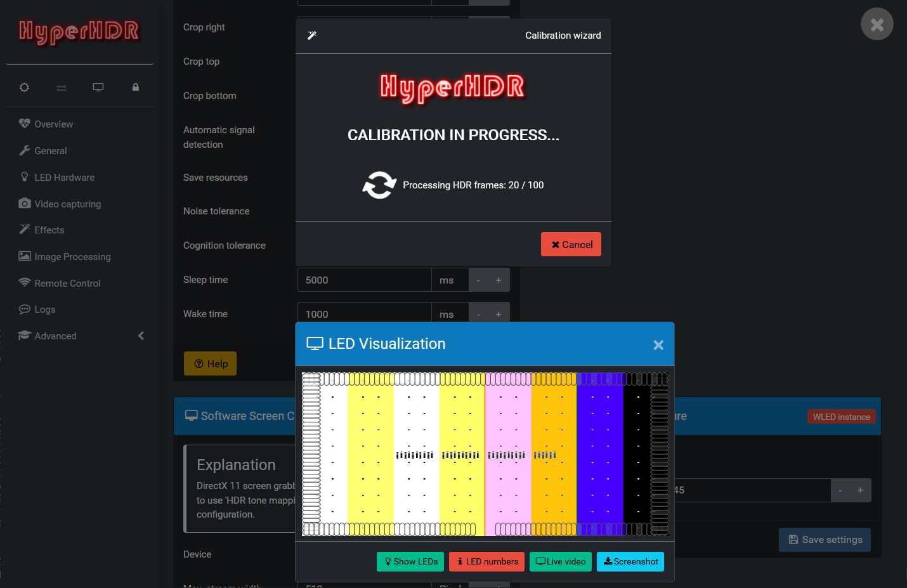Click the HyperHDR logo in the sidebar
Viewport: 907px width, 588px height.
coord(79,32)
